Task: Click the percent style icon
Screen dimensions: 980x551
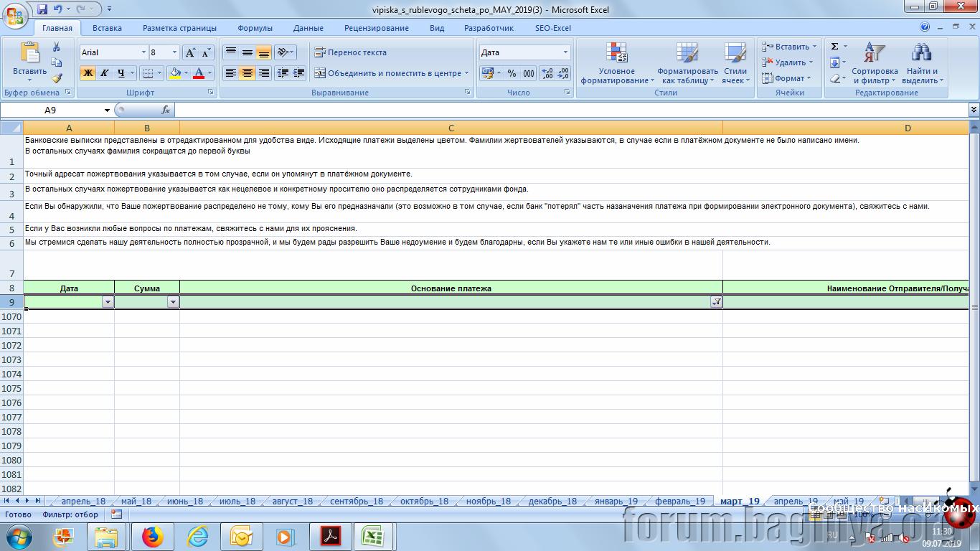Action: click(x=512, y=73)
